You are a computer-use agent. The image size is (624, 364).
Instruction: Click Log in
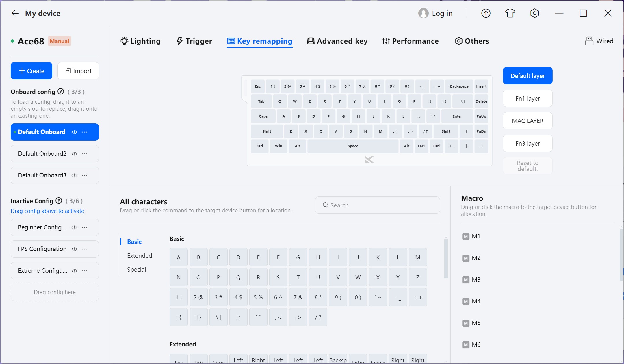pyautogui.click(x=442, y=13)
